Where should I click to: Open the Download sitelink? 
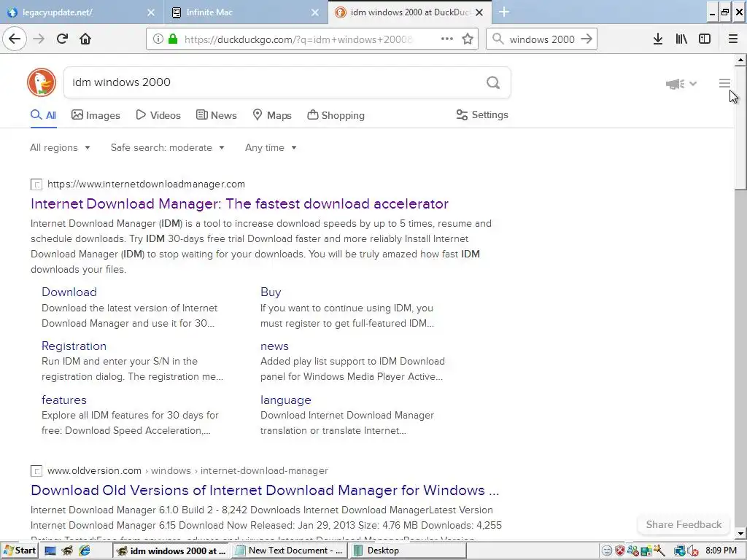pos(69,292)
